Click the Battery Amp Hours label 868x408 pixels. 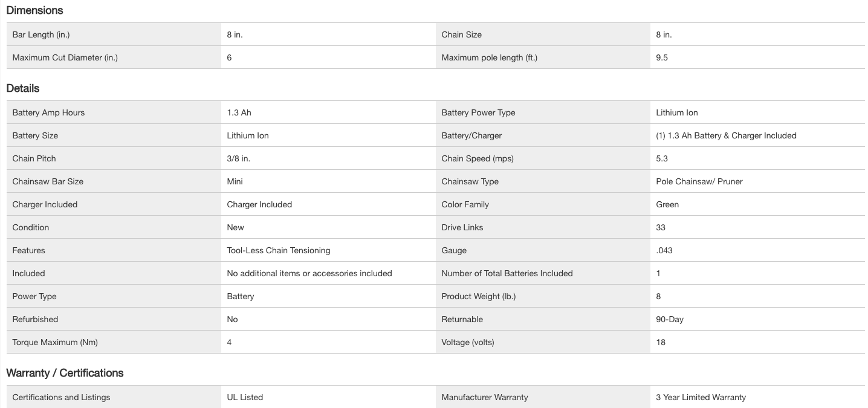coord(48,112)
